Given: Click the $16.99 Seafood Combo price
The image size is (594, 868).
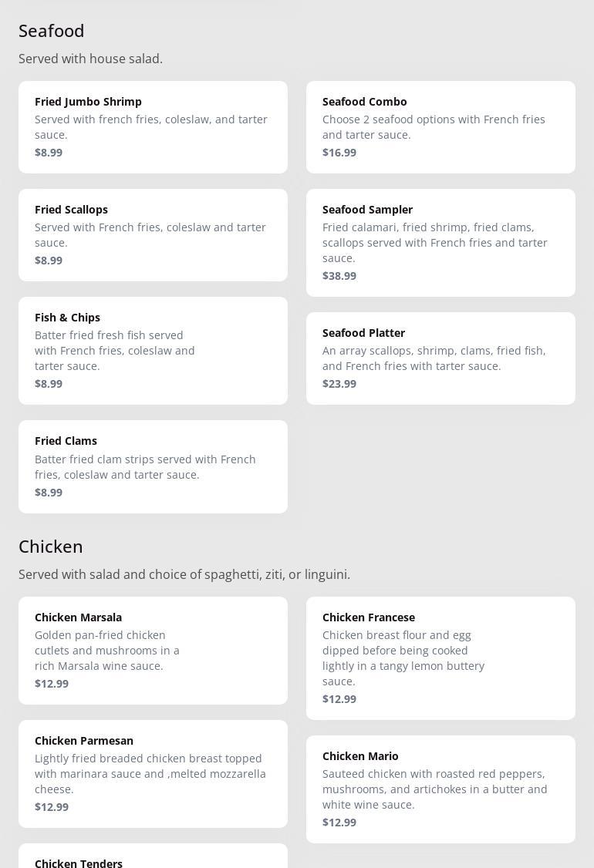Looking at the screenshot, I should (339, 153).
